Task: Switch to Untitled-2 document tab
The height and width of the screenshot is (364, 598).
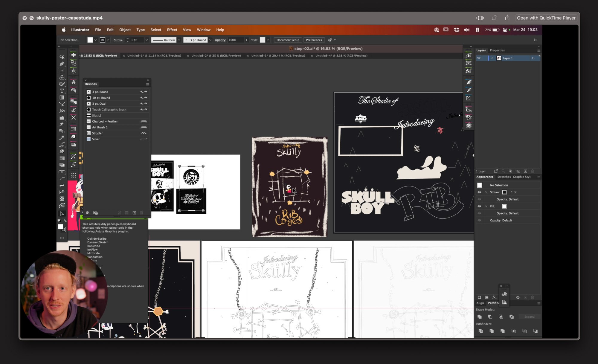Action: click(216, 56)
